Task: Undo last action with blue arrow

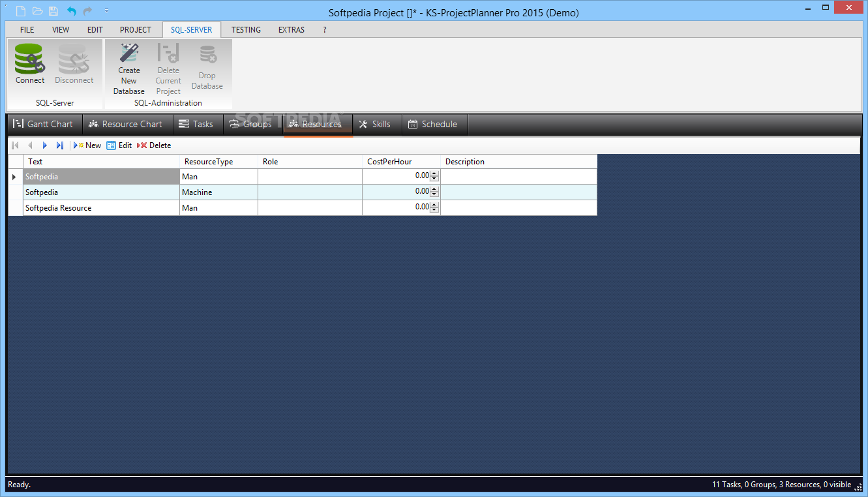Action: coord(71,11)
